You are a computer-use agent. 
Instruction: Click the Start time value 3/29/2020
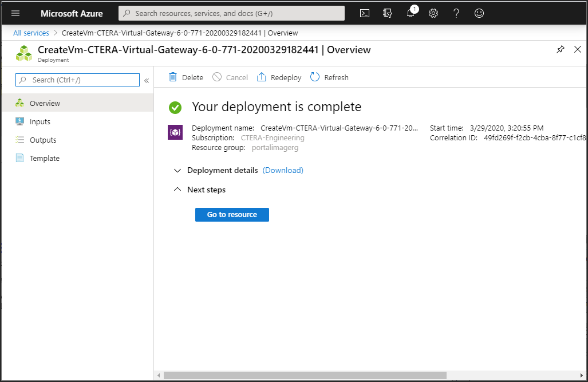coord(507,128)
